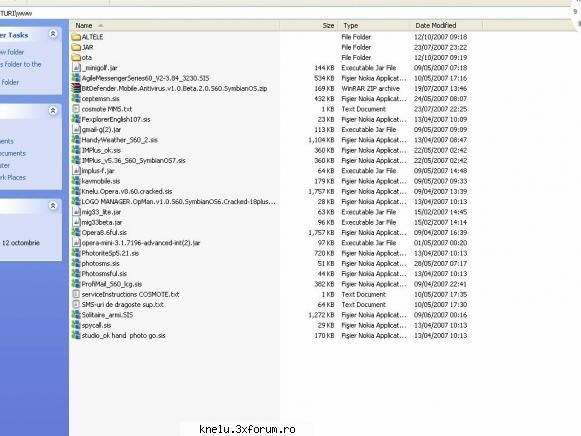Click the IMPlus_ok.sis file icon
The image size is (581, 436).
pos(76,150)
